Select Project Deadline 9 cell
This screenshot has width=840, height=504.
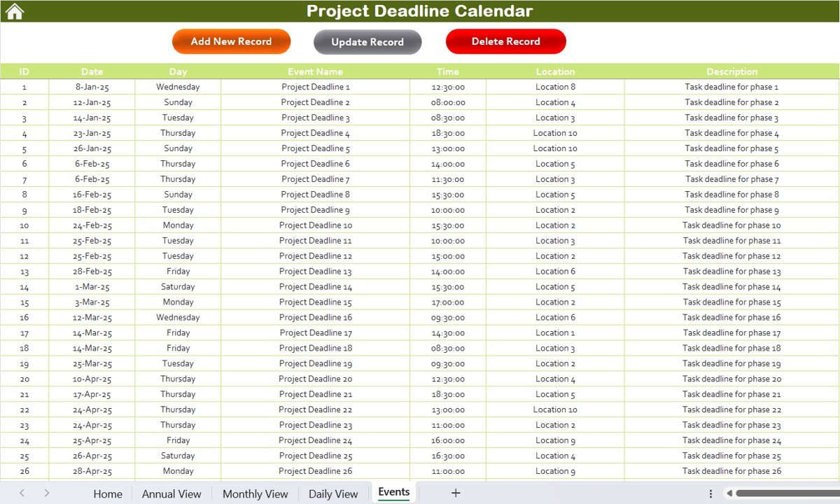[315, 210]
